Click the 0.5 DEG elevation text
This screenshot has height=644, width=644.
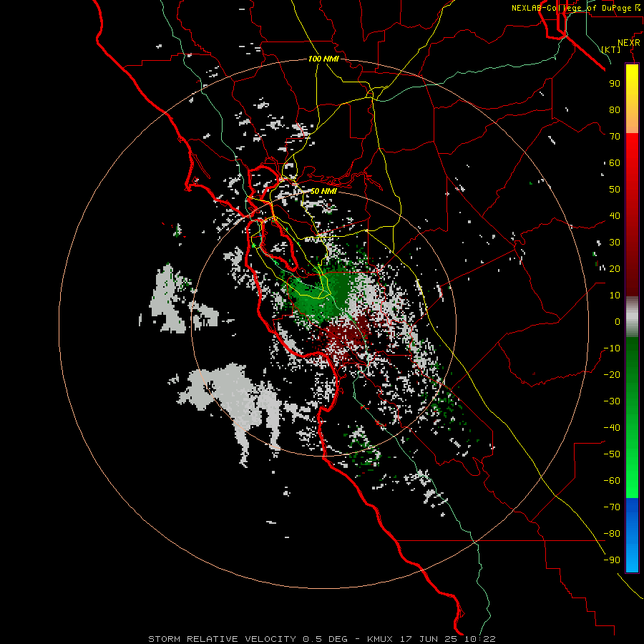click(x=326, y=639)
